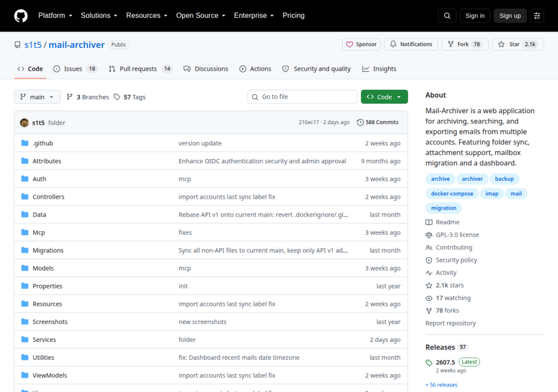Expand the Open Source menu
This screenshot has width=558, height=392.
pyautogui.click(x=201, y=16)
